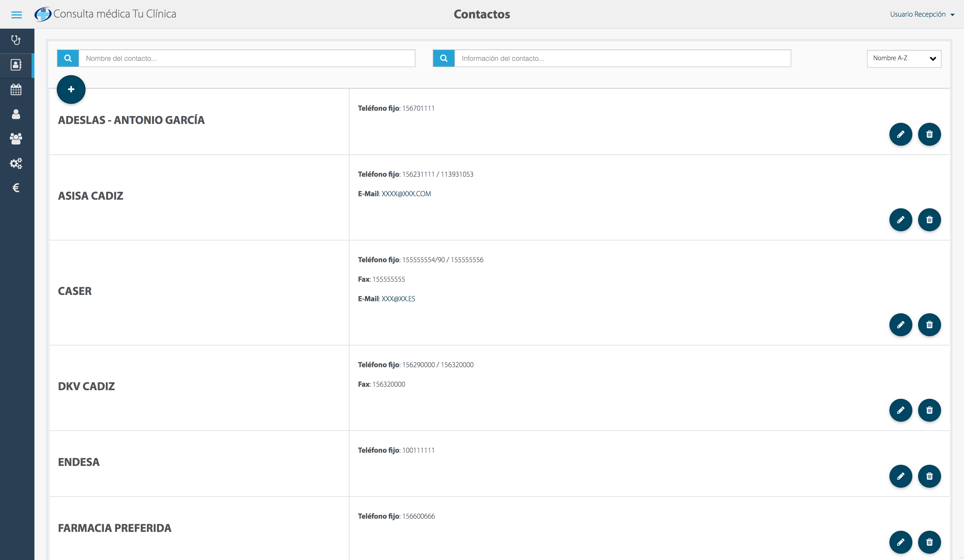Click the Información del contacto search button
This screenshot has width=964, height=560.
443,59
